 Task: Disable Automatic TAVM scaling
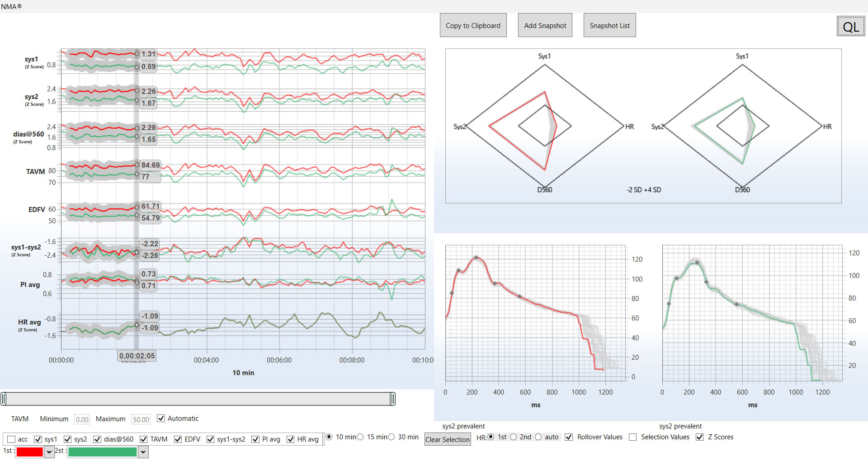click(161, 419)
